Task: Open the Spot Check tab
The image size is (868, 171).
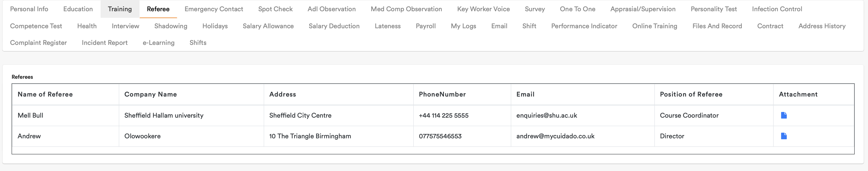Action: 275,9
